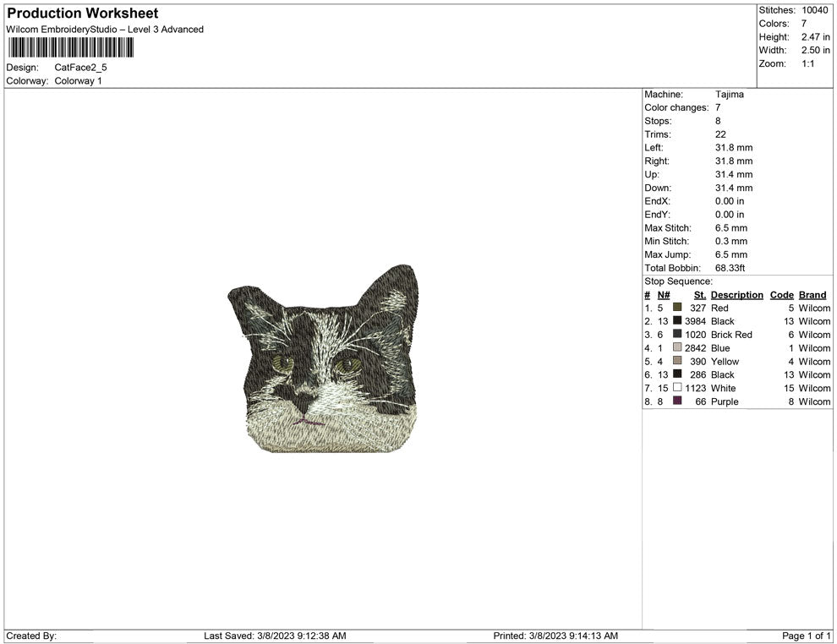Image resolution: width=837 pixels, height=644 pixels.
Task: Click the Yellow thread chip in row 5
Action: point(676,361)
